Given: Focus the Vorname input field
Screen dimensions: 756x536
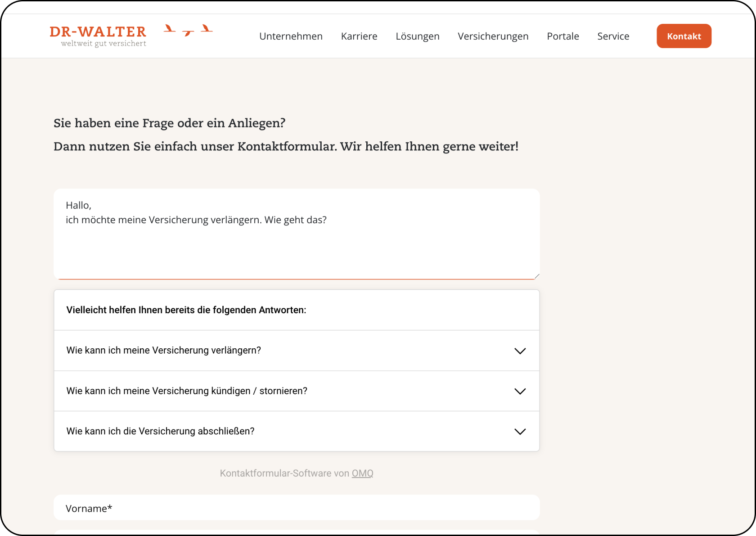Looking at the screenshot, I should point(296,508).
